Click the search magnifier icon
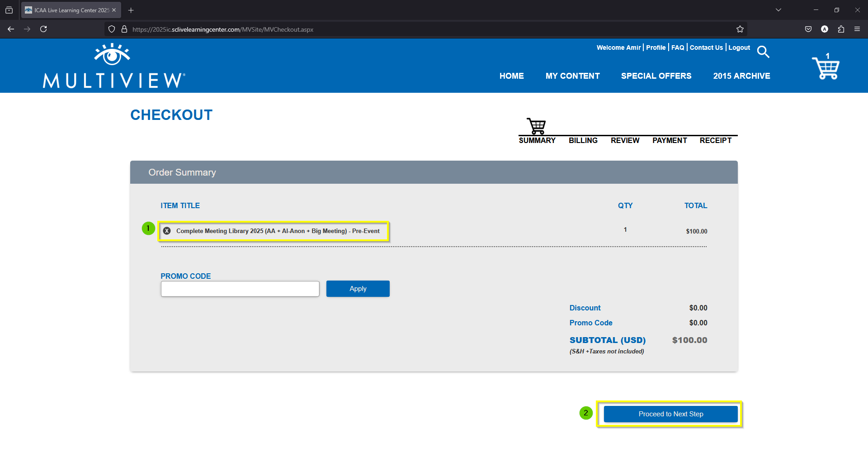The width and height of the screenshot is (868, 467). 763,52
